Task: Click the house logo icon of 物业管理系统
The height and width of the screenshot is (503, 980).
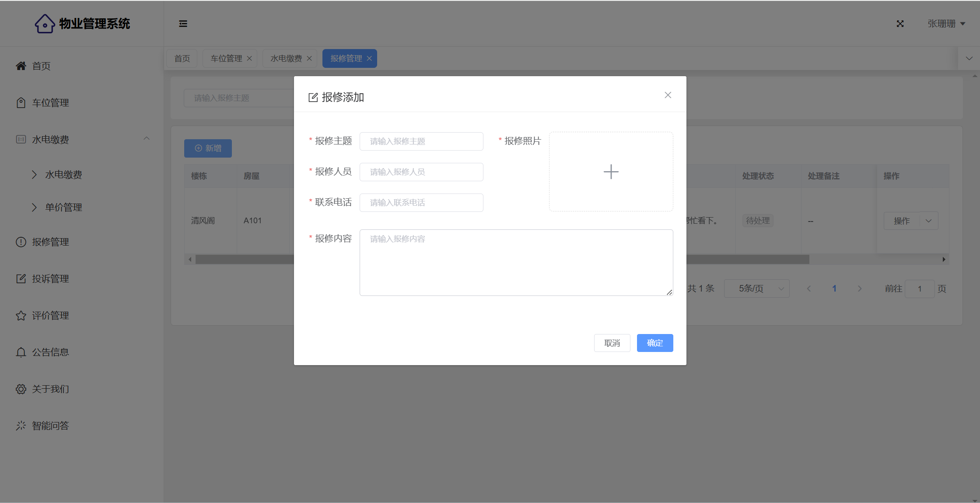Action: pos(45,24)
